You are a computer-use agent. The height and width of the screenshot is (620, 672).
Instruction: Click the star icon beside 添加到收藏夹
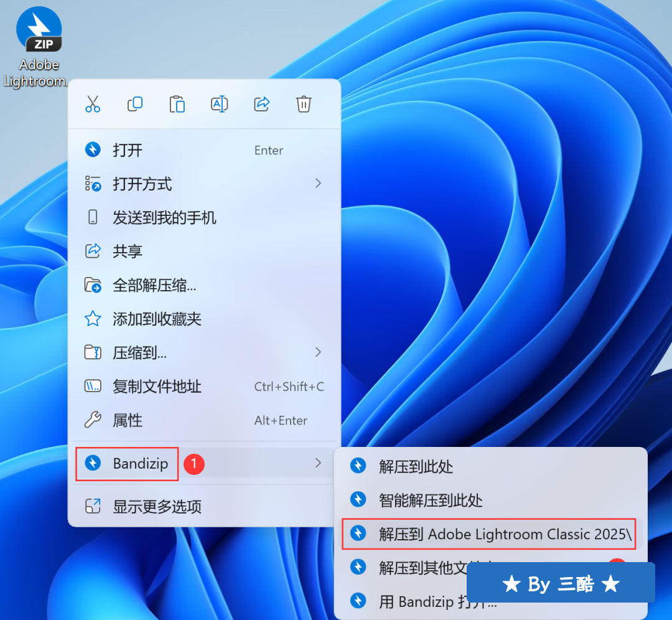tap(93, 319)
